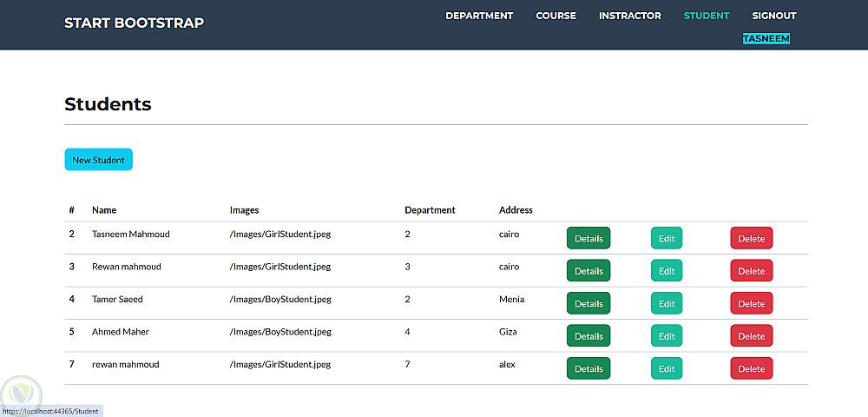This screenshot has height=417, width=868.
Task: Edit the Tasneem Mahmoud student row
Action: pyautogui.click(x=666, y=239)
